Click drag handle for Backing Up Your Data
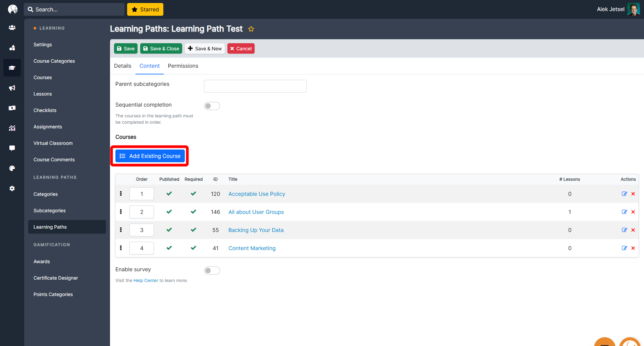644x346 pixels. [x=121, y=230]
